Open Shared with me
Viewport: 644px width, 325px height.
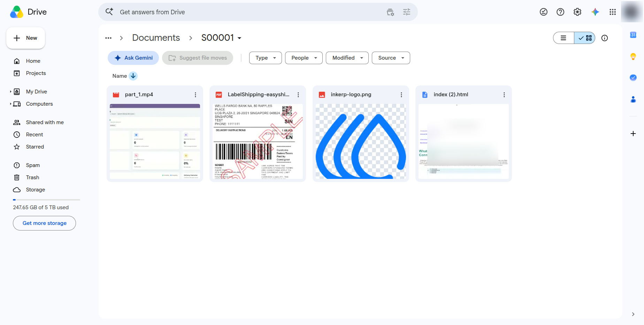pyautogui.click(x=45, y=122)
